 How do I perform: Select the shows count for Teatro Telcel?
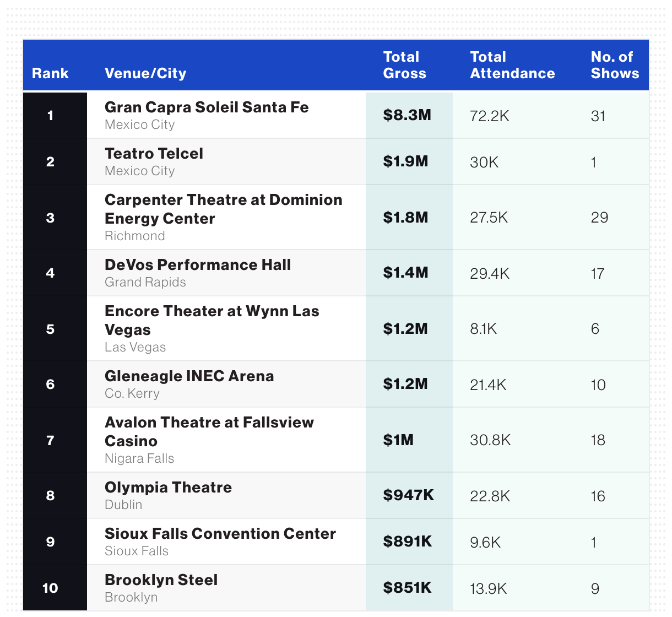[594, 162]
